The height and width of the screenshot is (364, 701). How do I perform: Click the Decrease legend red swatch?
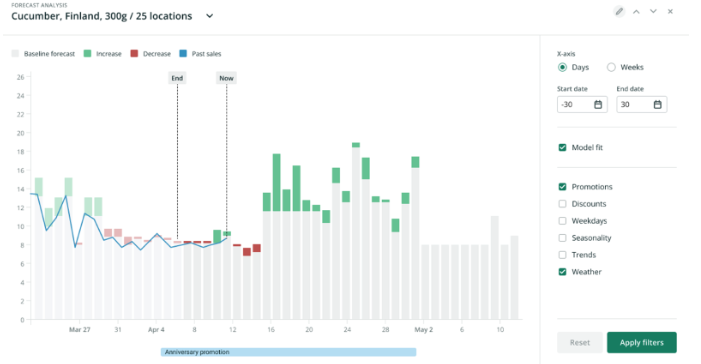pos(134,54)
